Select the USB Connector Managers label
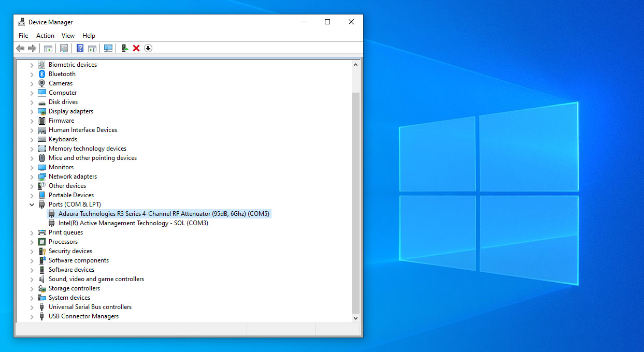This screenshot has width=644, height=352. 83,316
